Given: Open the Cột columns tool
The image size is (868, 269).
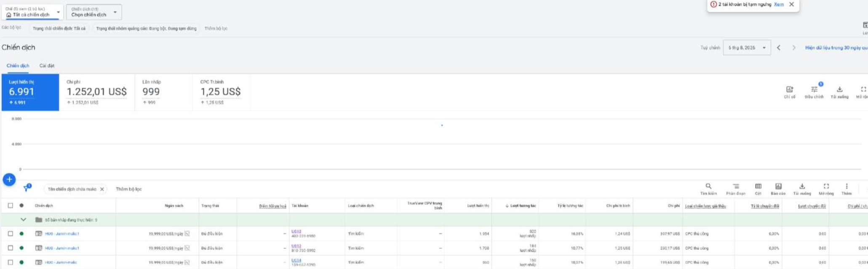Looking at the screenshot, I should (758, 189).
